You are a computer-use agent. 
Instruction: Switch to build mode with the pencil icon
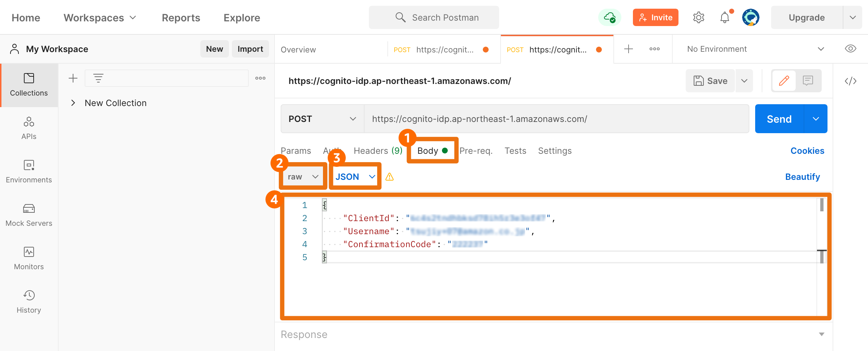pos(784,81)
